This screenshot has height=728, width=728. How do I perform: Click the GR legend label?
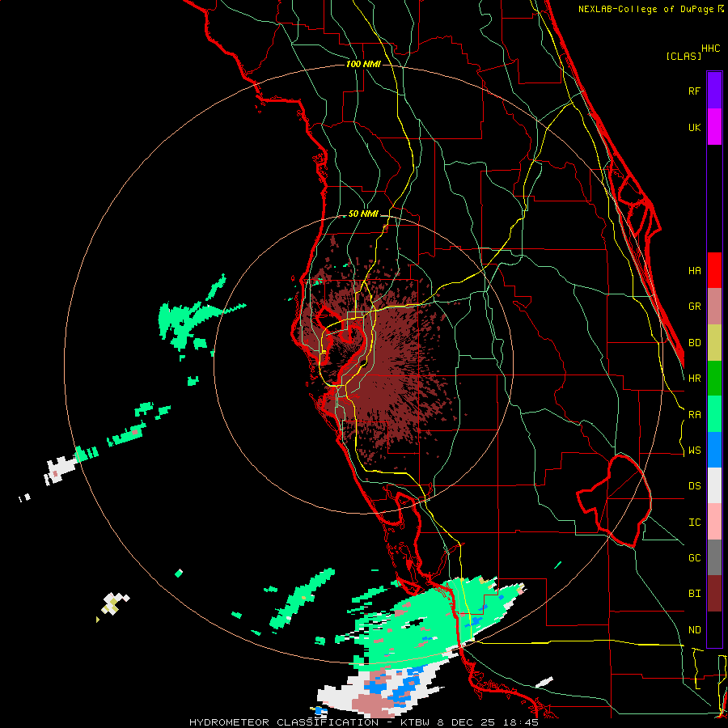click(695, 307)
